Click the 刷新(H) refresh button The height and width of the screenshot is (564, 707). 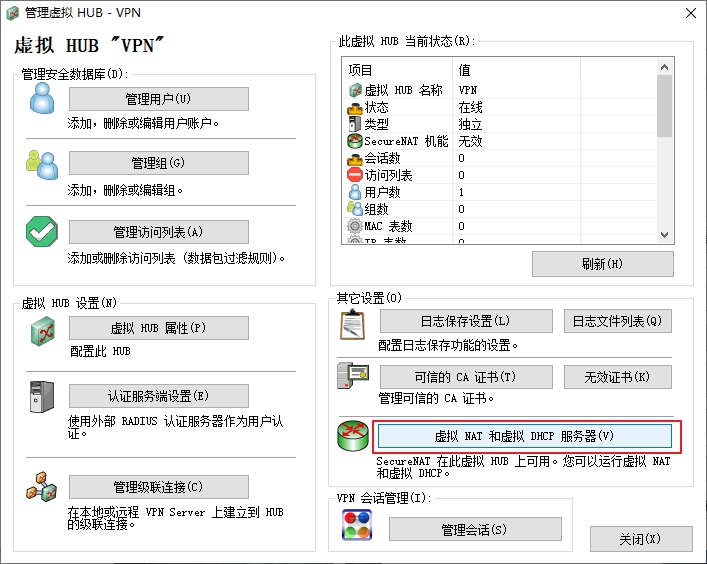[x=603, y=264]
